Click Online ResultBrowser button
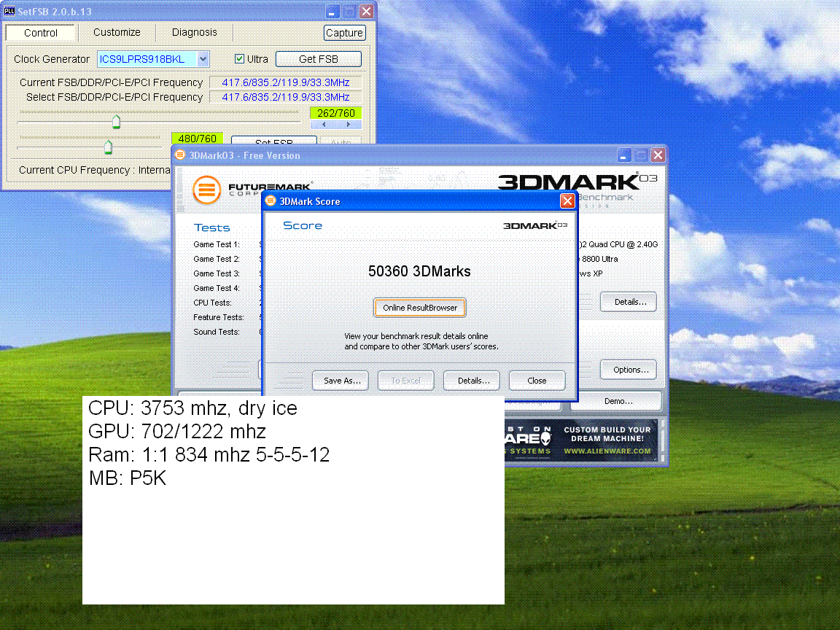Viewport: 840px width, 630px height. click(420, 308)
